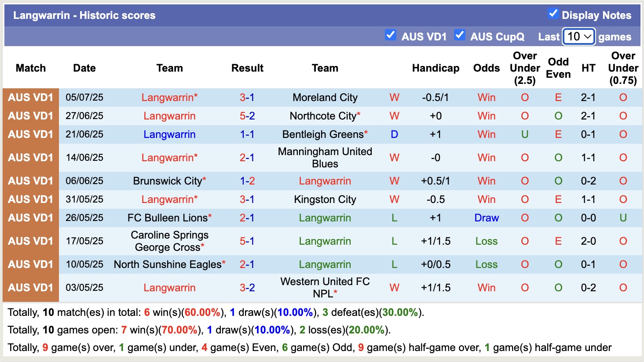Click the Date column header
The image size is (644, 362).
(84, 68)
